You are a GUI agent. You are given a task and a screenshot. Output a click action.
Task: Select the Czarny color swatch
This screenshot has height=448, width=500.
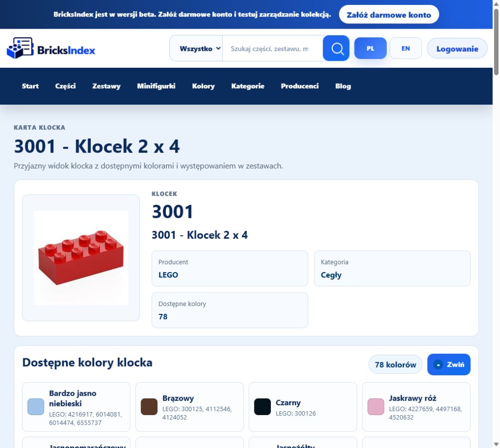coord(262,407)
